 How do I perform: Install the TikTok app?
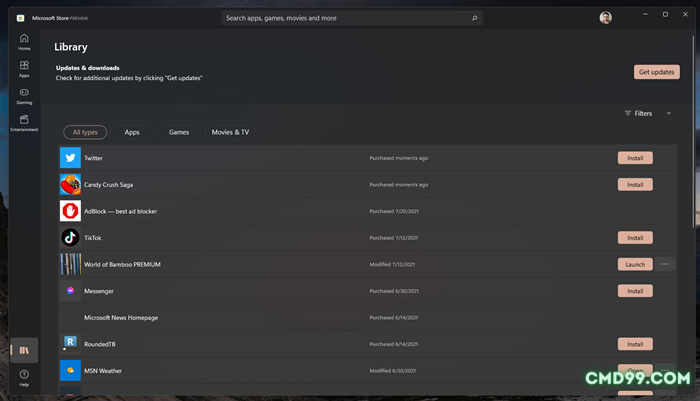[x=635, y=238]
